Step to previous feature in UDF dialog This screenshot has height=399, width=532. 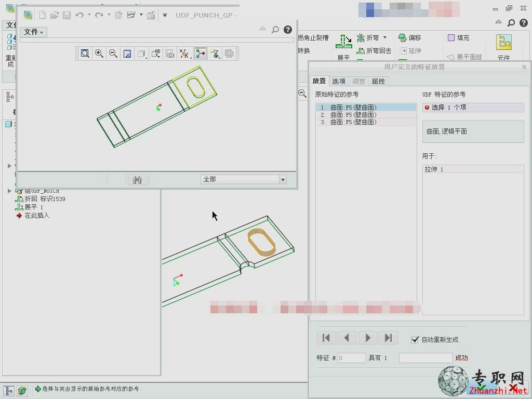click(347, 338)
